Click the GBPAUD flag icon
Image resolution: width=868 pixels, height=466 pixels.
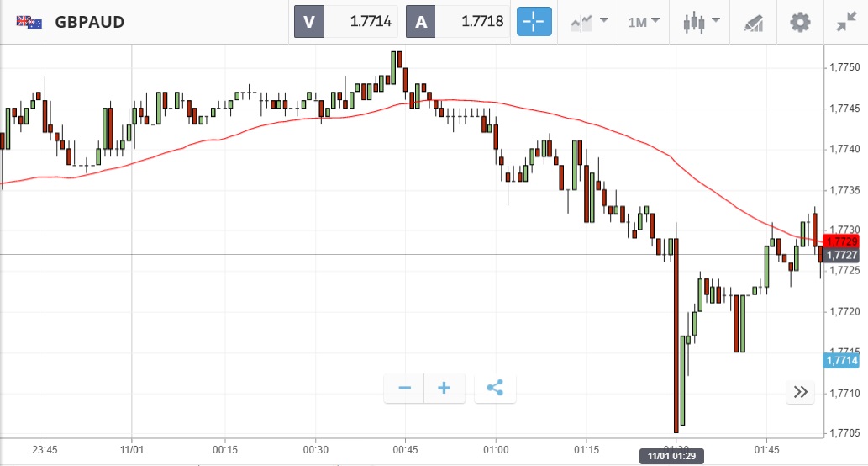(x=29, y=22)
